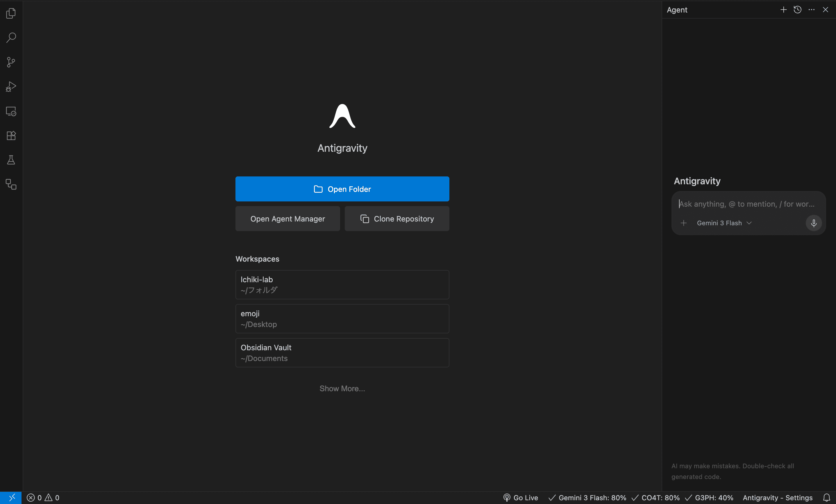Open the emoji workspace

342,319
